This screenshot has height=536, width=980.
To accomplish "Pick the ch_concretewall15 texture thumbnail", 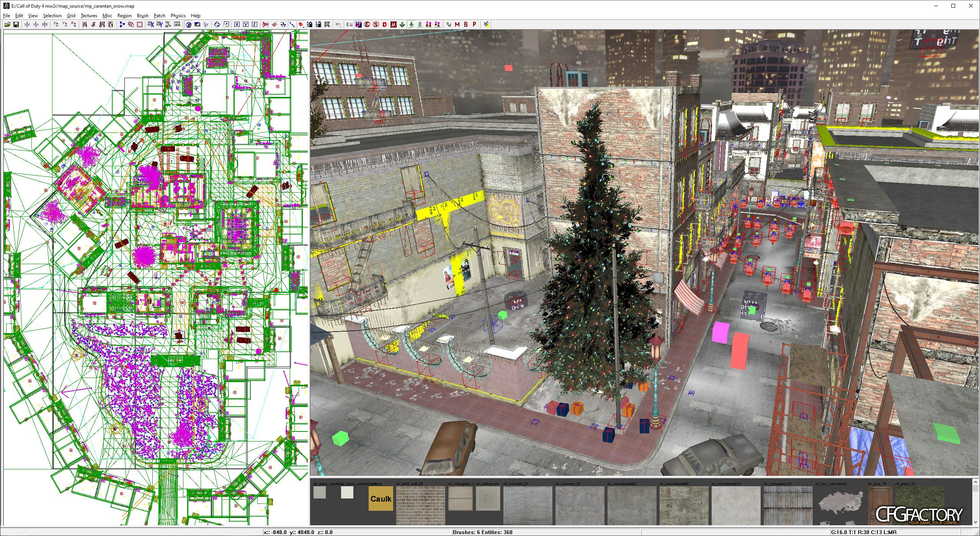I will coord(736,505).
